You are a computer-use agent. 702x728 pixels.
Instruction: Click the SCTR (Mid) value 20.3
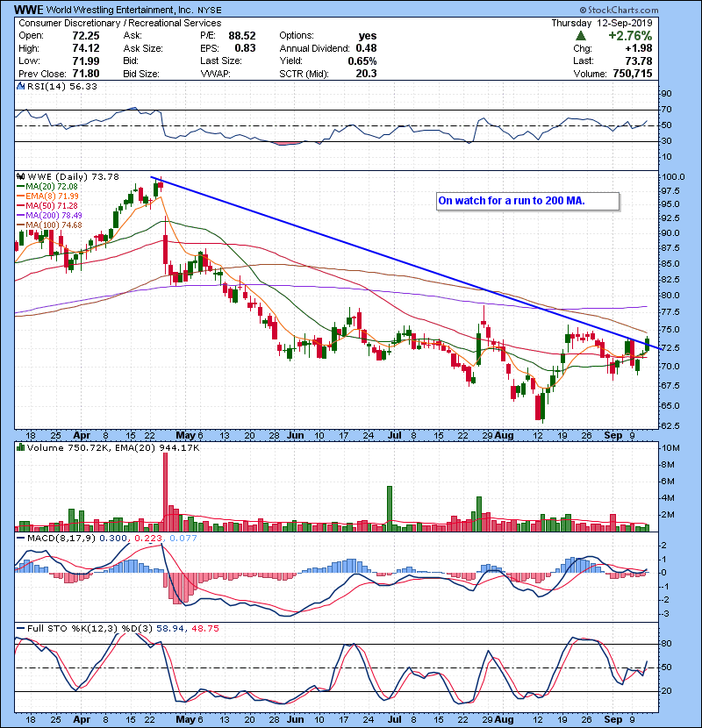coord(366,74)
